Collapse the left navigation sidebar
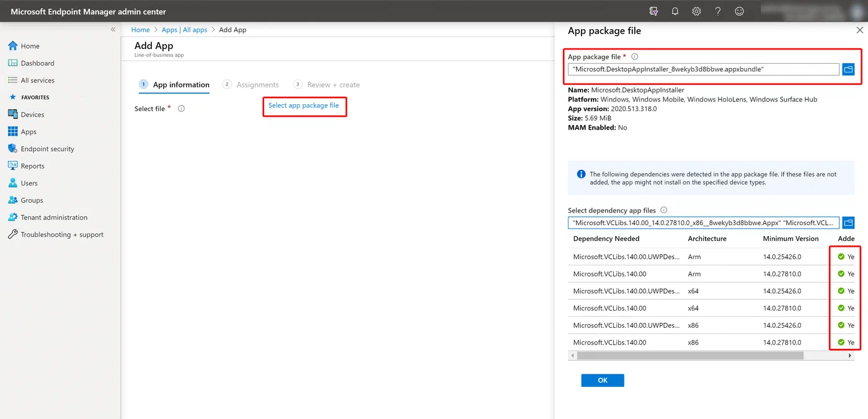Image resolution: width=868 pixels, height=419 pixels. pyautogui.click(x=113, y=29)
